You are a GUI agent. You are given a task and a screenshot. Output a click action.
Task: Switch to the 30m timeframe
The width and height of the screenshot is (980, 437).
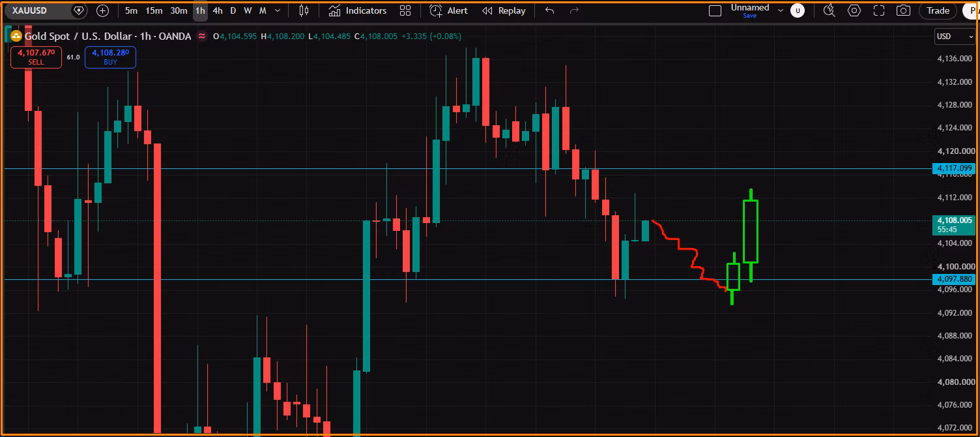[179, 10]
